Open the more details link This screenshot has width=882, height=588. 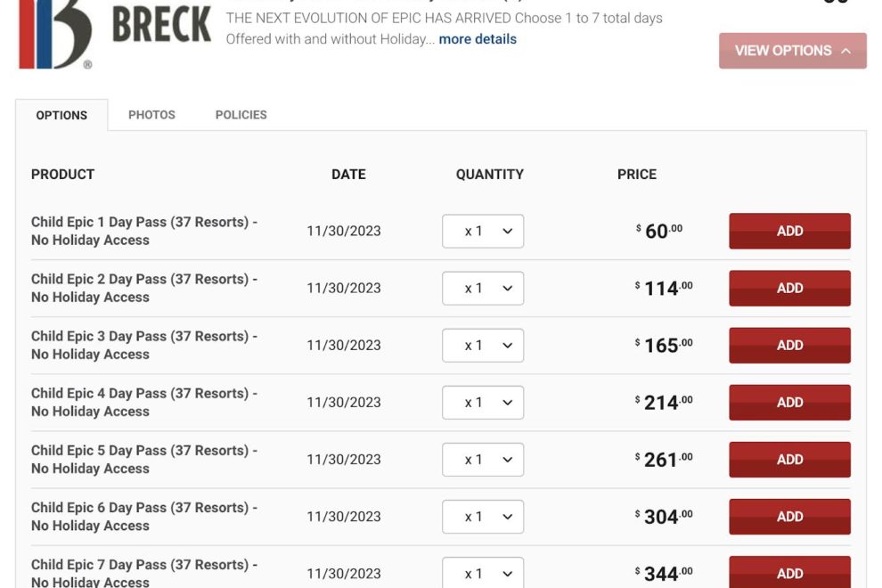[478, 39]
